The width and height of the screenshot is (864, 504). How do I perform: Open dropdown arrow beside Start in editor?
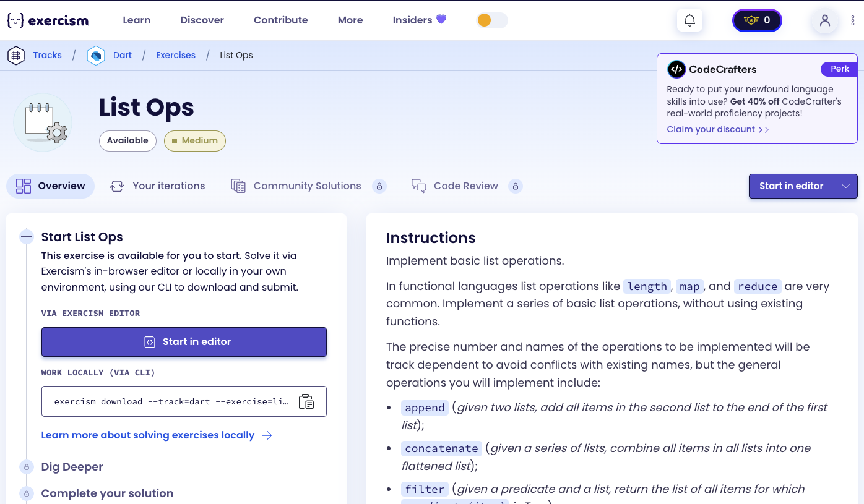[845, 186]
